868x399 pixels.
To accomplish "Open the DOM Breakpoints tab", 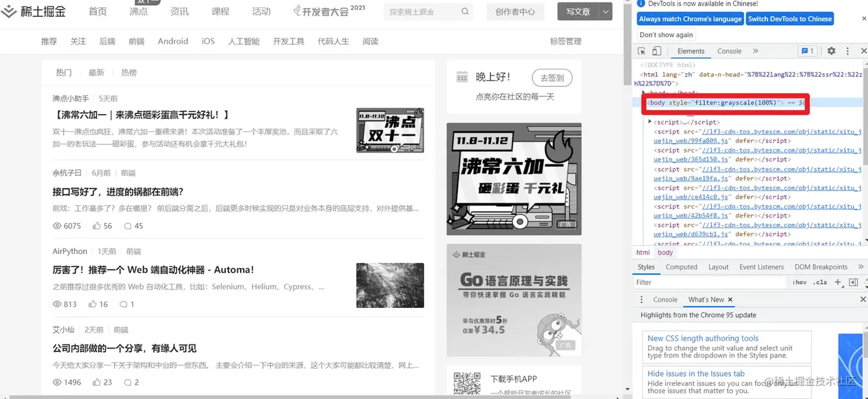I will (x=821, y=267).
